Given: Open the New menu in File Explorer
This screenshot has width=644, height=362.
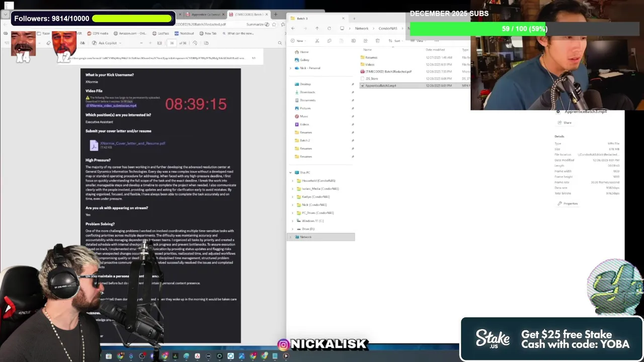Looking at the screenshot, I should 299,41.
